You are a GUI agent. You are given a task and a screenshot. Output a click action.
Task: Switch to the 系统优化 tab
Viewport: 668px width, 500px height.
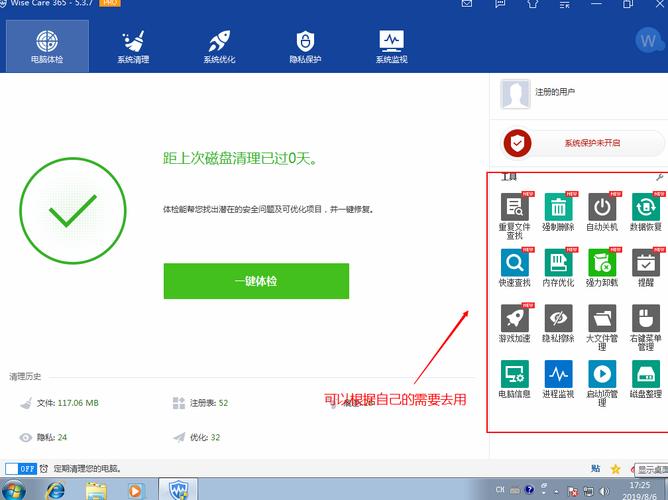[219, 46]
